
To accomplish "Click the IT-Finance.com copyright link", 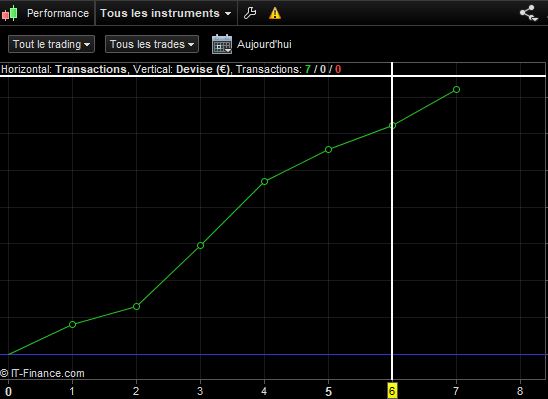I will pos(42,373).
